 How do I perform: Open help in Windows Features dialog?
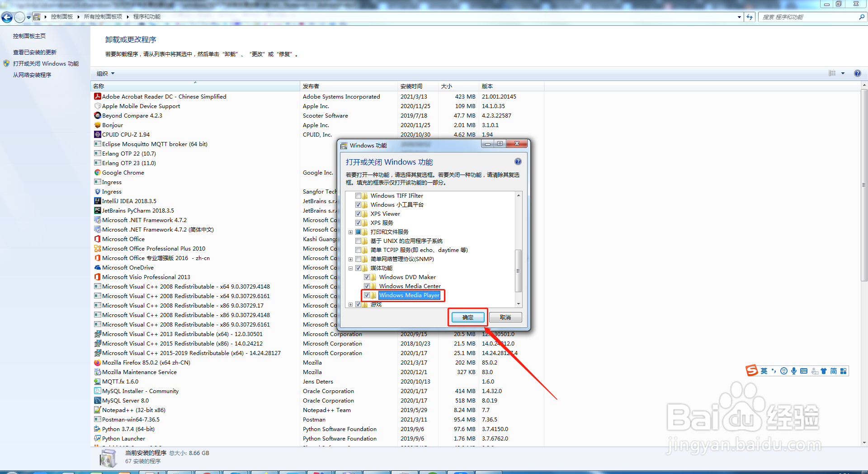[x=518, y=161]
